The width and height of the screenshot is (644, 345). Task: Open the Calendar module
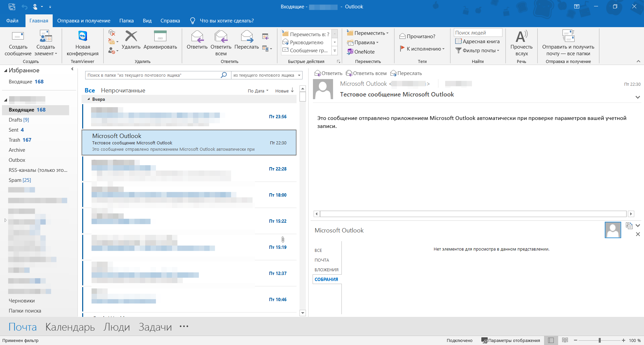point(70,327)
